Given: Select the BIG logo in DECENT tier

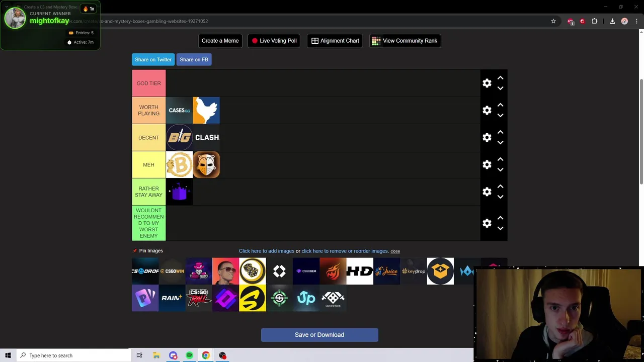Looking at the screenshot, I should 179,137.
